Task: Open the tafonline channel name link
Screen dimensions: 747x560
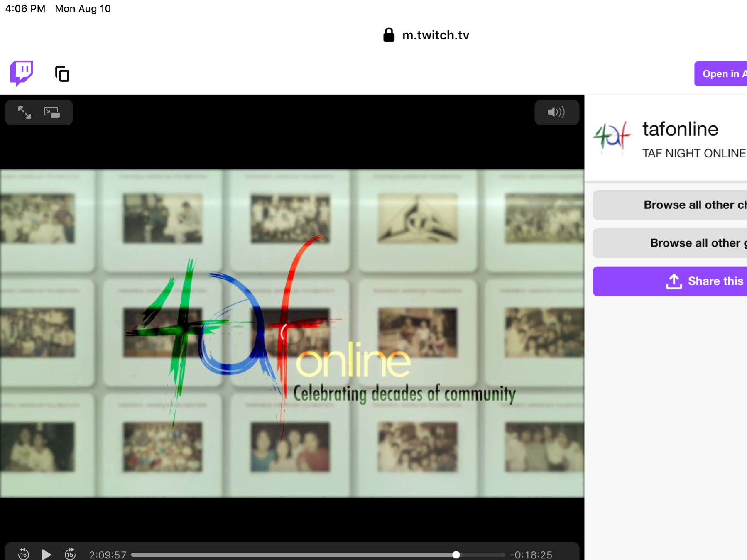Action: coord(680,129)
